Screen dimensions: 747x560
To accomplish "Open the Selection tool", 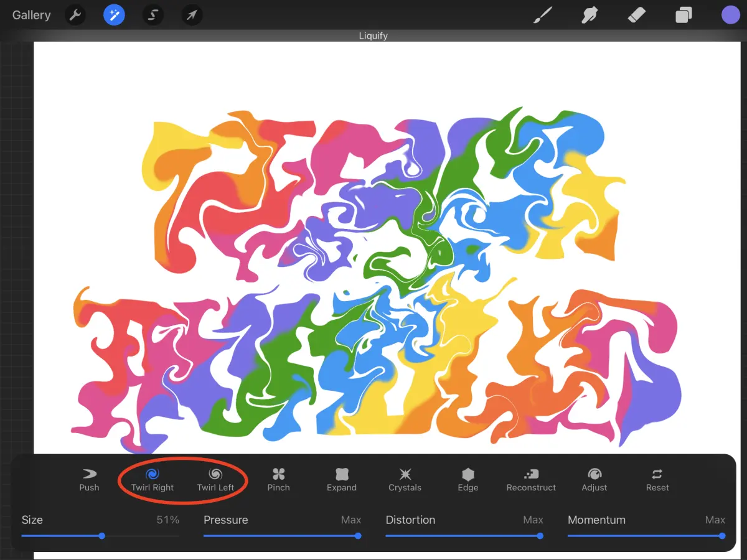I will [x=153, y=15].
